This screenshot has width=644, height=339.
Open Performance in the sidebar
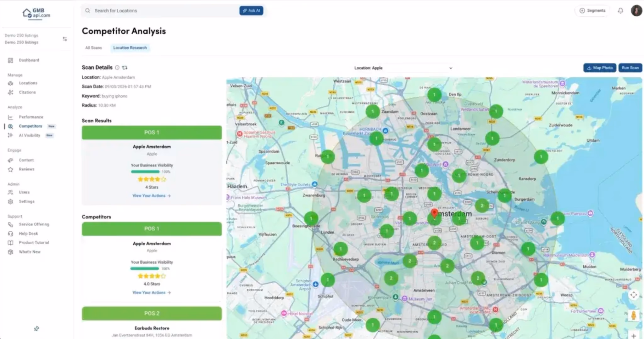pyautogui.click(x=31, y=117)
